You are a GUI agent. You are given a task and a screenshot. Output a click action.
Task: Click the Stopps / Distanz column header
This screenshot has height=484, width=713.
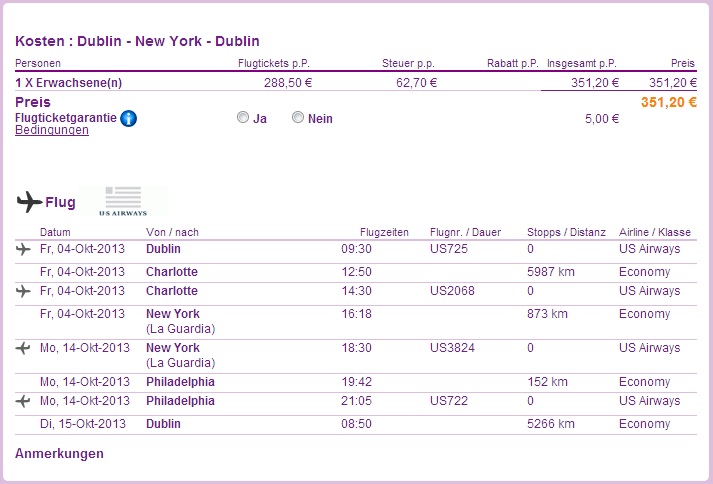(x=566, y=232)
